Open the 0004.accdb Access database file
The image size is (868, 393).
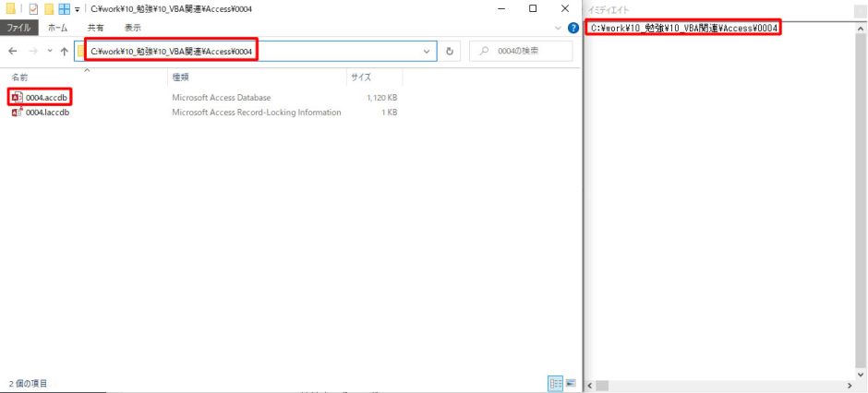[x=46, y=97]
